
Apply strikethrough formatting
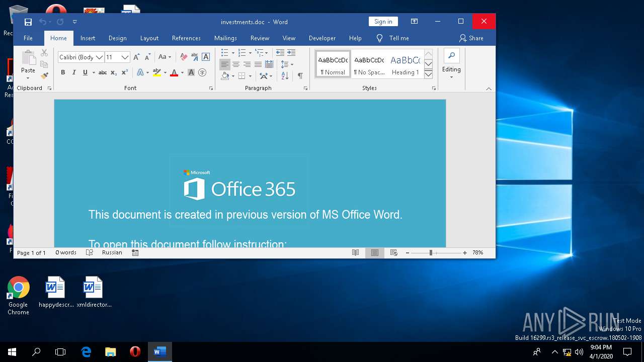point(103,73)
